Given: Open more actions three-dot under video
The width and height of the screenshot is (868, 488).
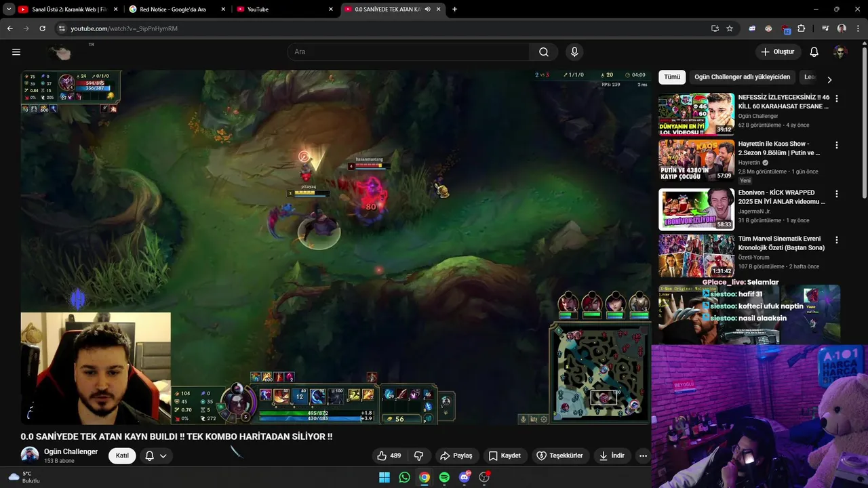Looking at the screenshot, I should coord(643,455).
